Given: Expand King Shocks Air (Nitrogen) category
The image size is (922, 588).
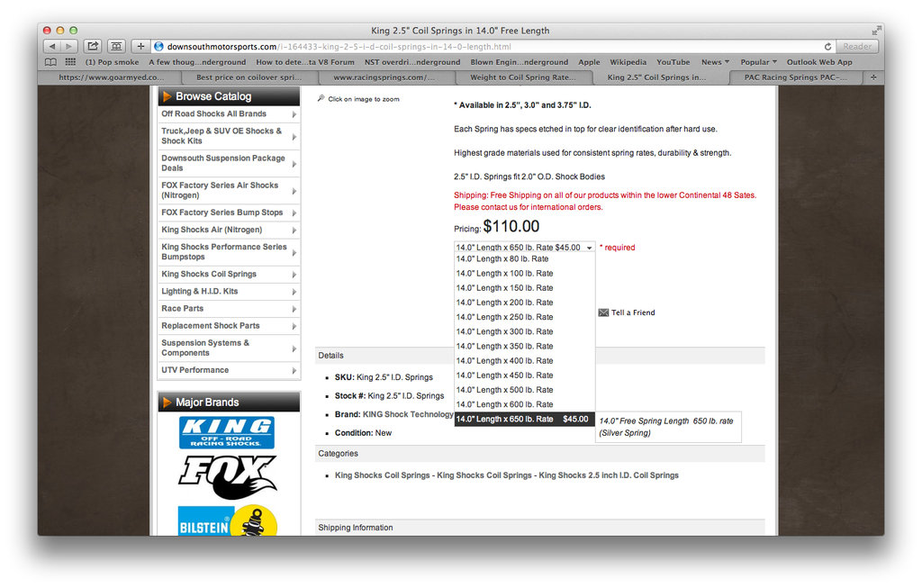Looking at the screenshot, I should 229,230.
